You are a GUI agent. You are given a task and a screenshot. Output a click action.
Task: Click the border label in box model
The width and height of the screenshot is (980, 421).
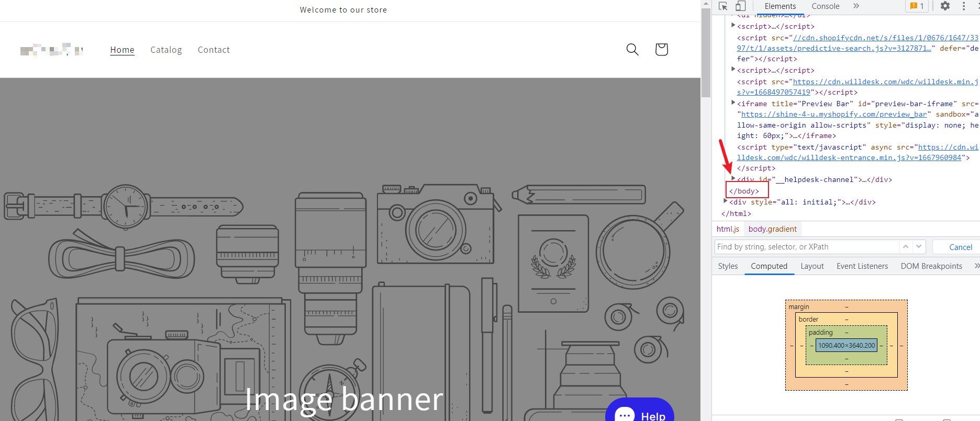[x=808, y=320]
